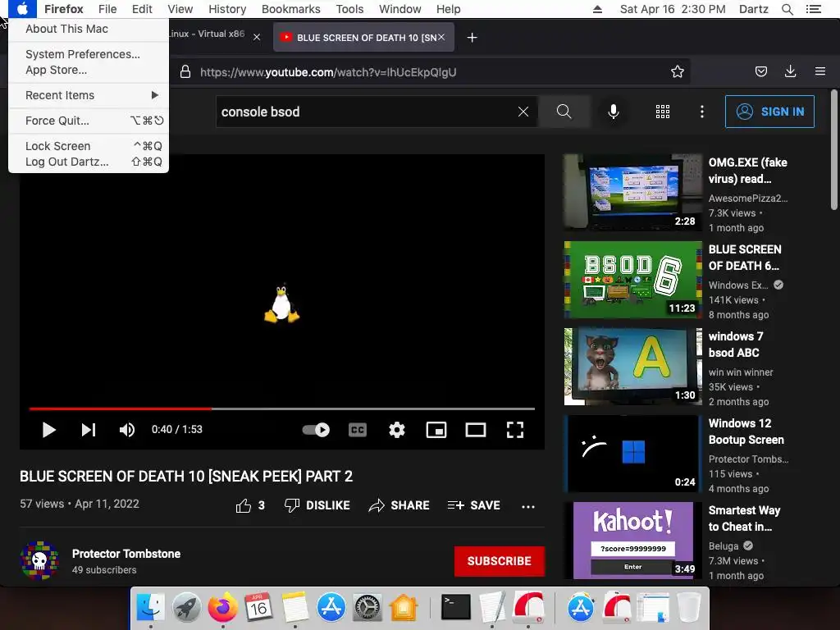Open the Firefox application menu

pyautogui.click(x=63, y=9)
